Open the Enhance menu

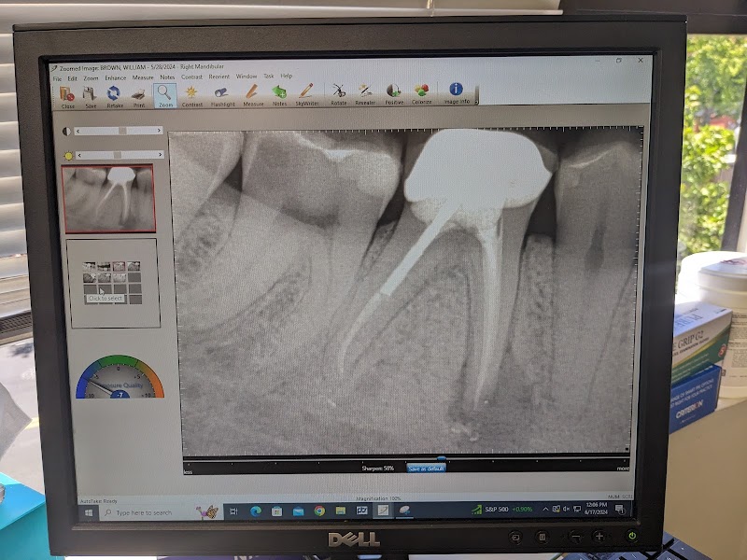coord(115,77)
